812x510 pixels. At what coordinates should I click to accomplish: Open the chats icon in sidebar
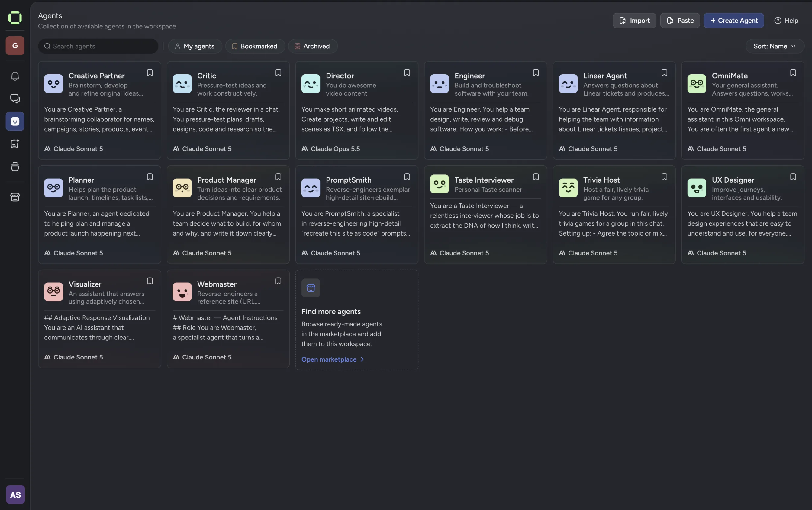click(15, 99)
